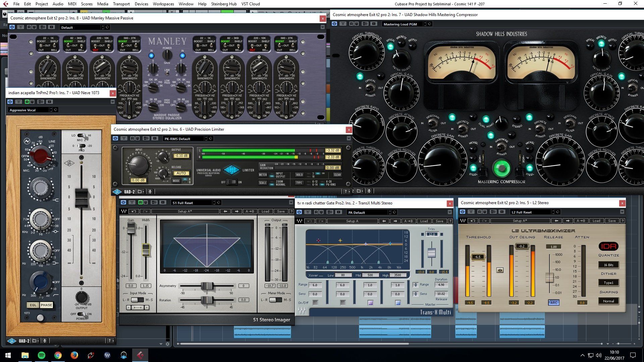Viewport: 644px width, 362px height.
Task: Enable the first band On/Off box in TransX Multi
Action: [315, 303]
